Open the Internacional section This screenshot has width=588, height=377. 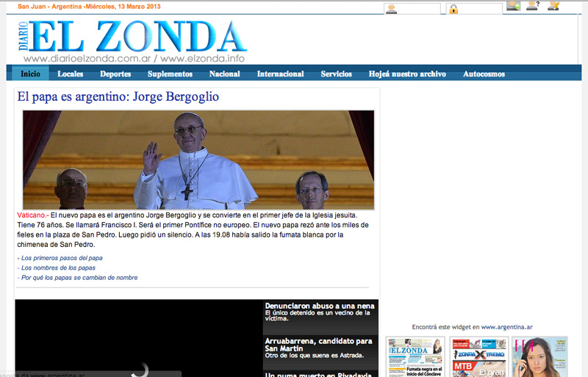pos(280,73)
